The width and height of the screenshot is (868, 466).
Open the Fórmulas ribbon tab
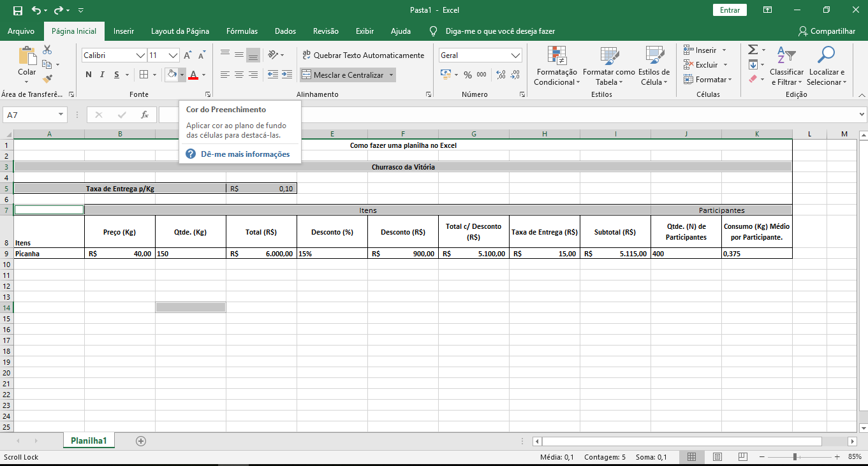click(x=242, y=31)
